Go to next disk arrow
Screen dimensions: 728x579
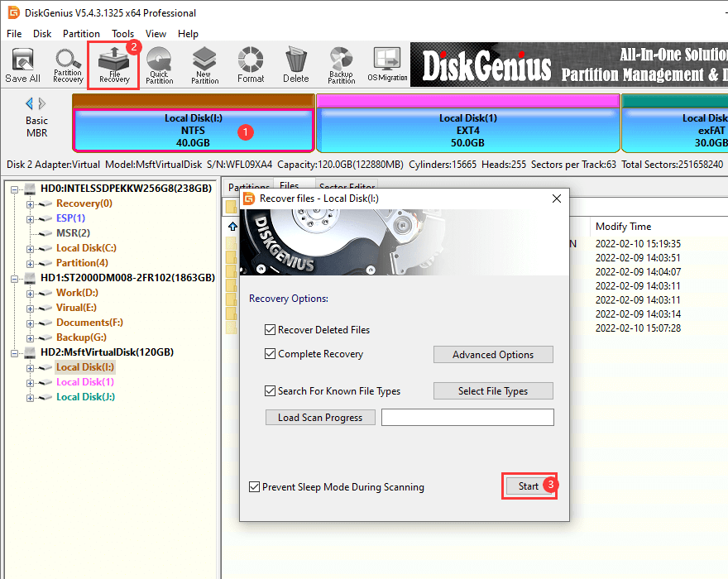click(42, 103)
